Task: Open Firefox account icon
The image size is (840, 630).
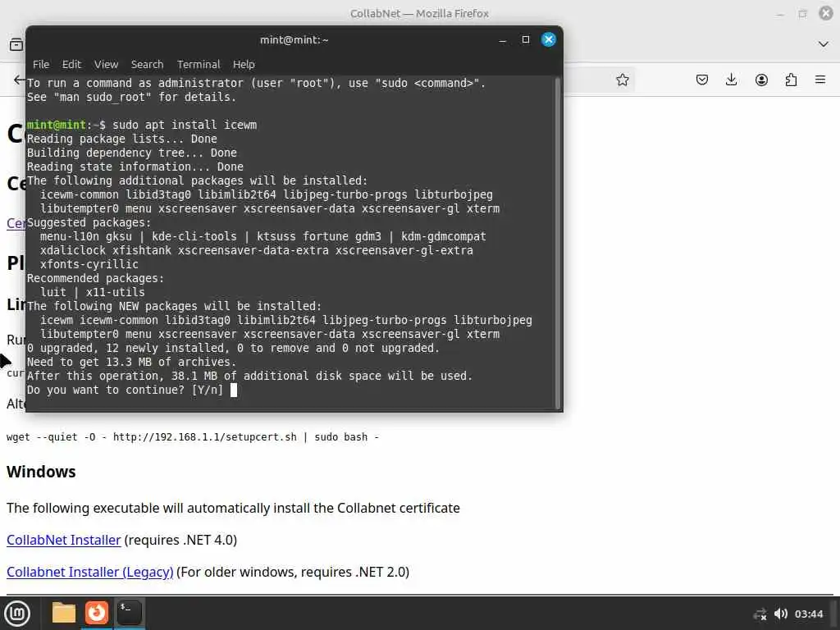Action: (761, 80)
